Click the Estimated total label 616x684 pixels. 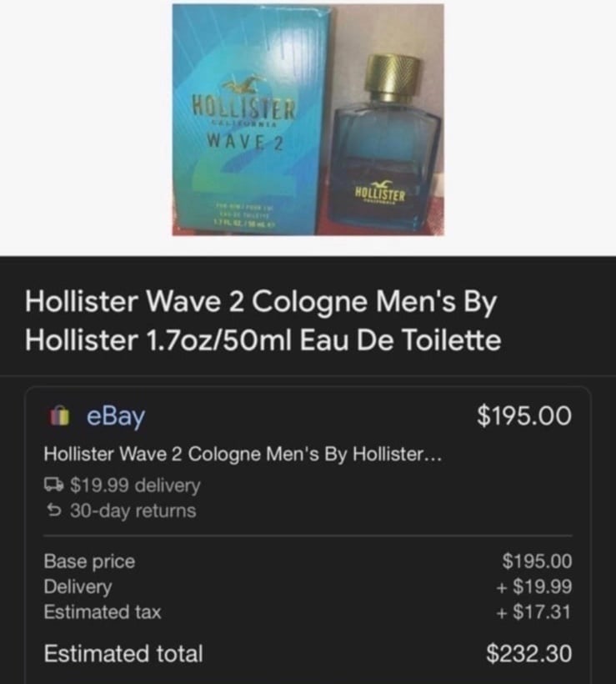point(123,653)
